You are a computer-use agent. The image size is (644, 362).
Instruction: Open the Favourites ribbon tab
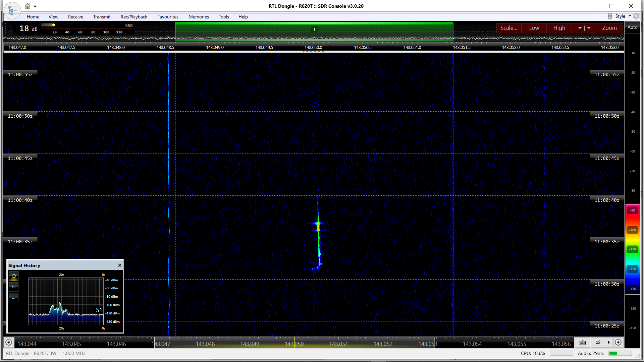pyautogui.click(x=168, y=17)
